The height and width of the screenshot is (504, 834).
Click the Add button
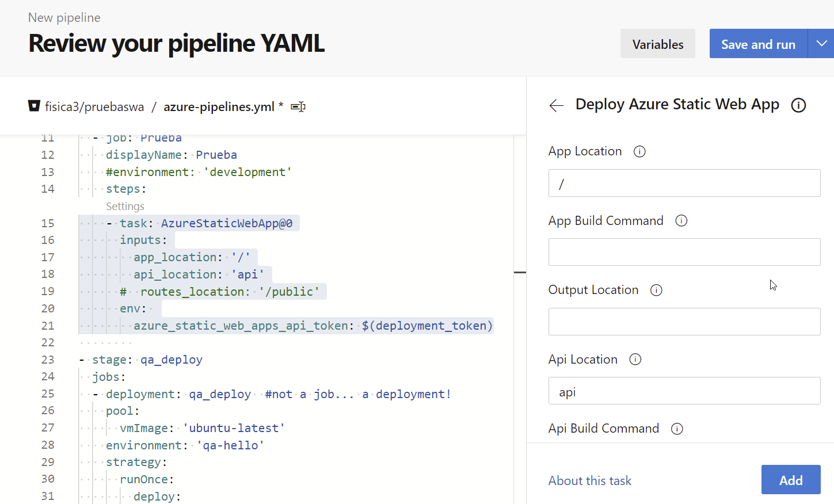[x=791, y=480]
